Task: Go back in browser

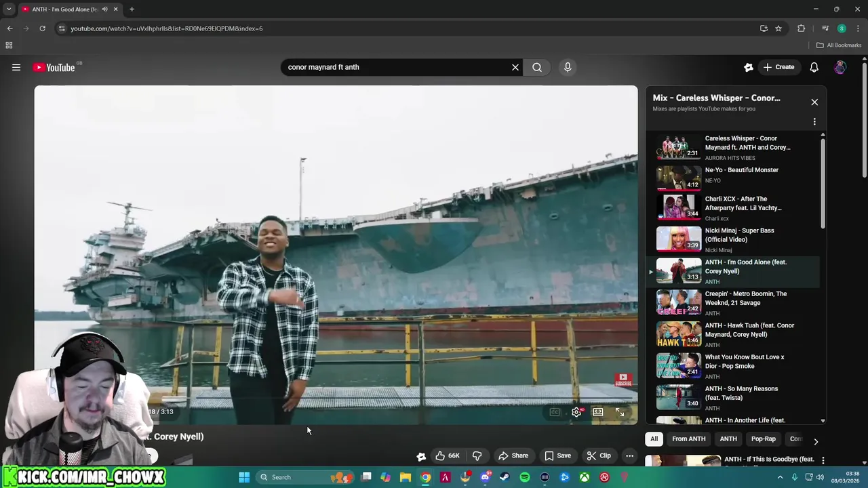Action: tap(9, 28)
